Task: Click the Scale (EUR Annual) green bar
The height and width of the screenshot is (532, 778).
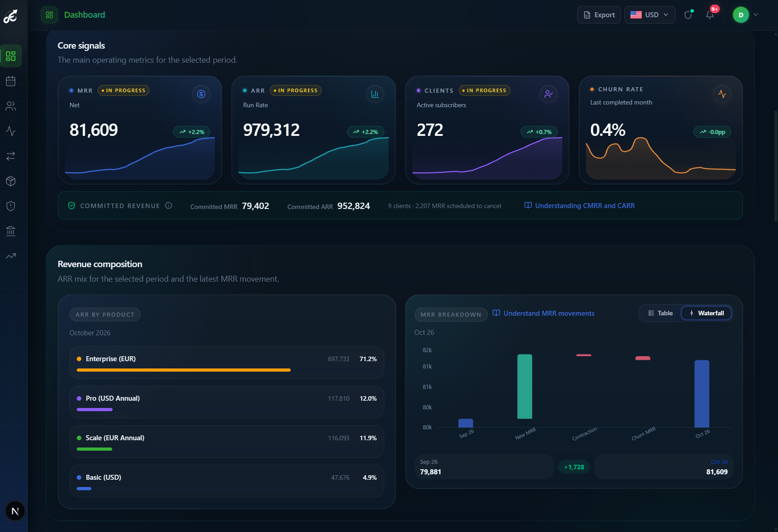Action: [x=94, y=449]
